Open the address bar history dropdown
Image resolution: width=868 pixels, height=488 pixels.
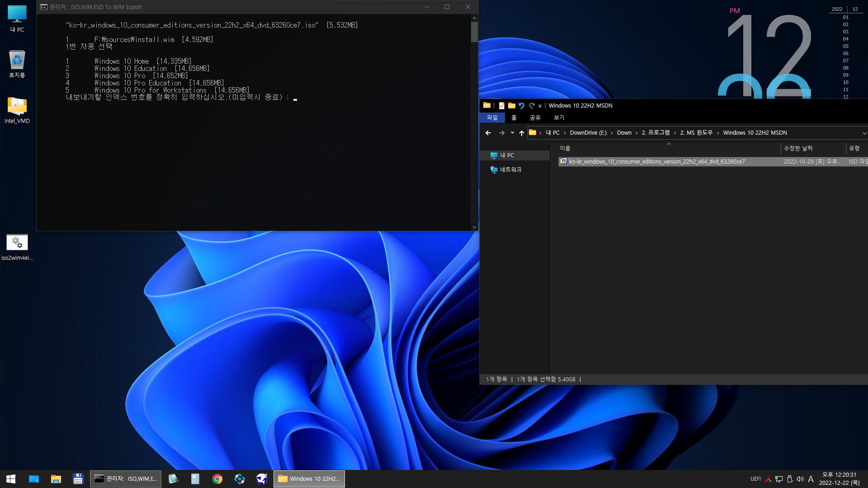coord(864,133)
